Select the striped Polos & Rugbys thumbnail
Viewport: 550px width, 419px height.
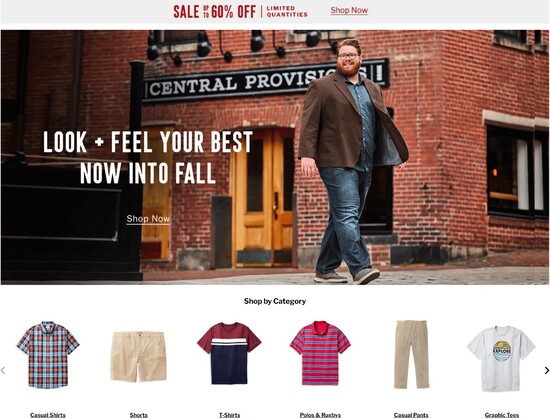coord(320,353)
